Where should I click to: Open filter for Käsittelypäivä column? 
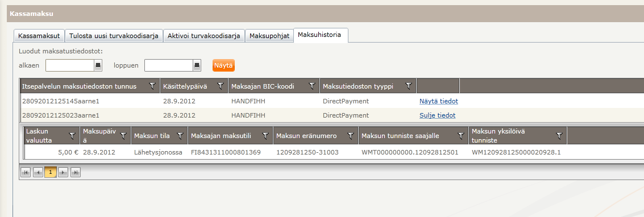221,86
